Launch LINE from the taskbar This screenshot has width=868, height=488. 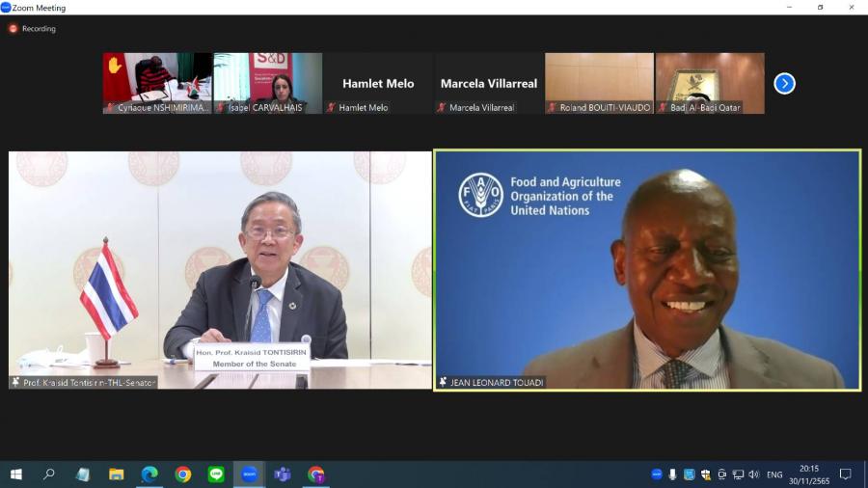click(216, 474)
